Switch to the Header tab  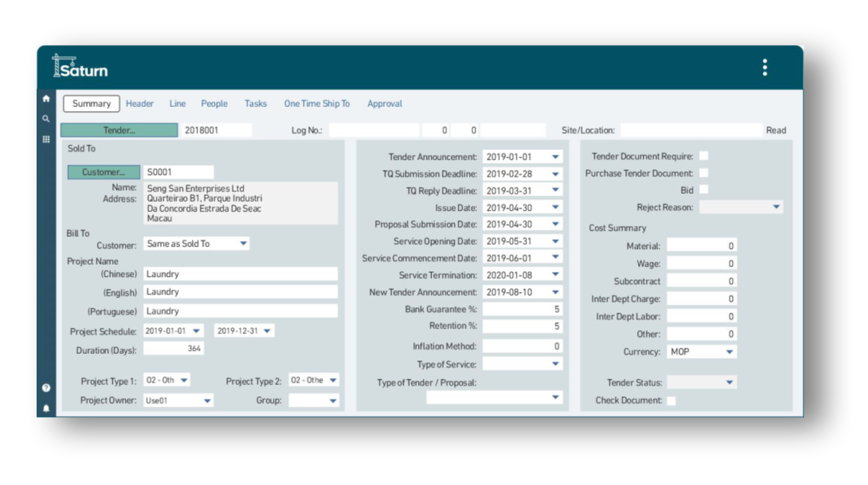[x=139, y=104]
